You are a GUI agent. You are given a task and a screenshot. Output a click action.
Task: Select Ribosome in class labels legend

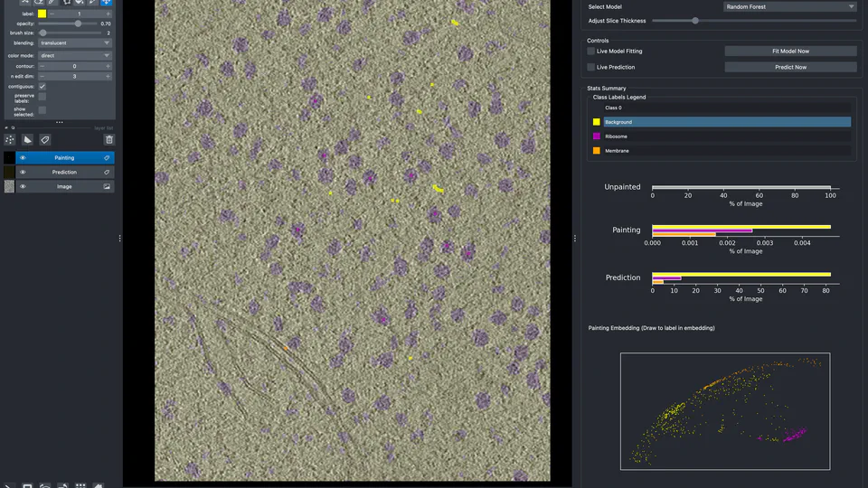(x=726, y=136)
